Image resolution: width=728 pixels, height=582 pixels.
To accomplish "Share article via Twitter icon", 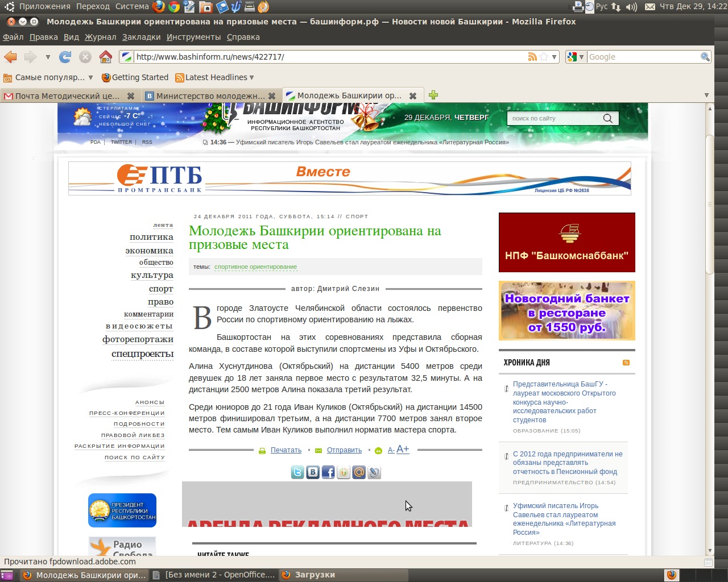I will point(297,472).
